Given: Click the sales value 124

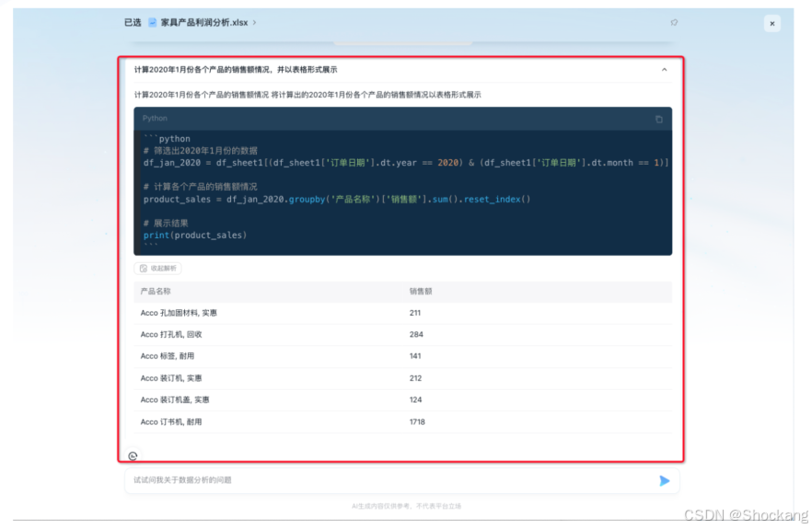Looking at the screenshot, I should tap(415, 400).
